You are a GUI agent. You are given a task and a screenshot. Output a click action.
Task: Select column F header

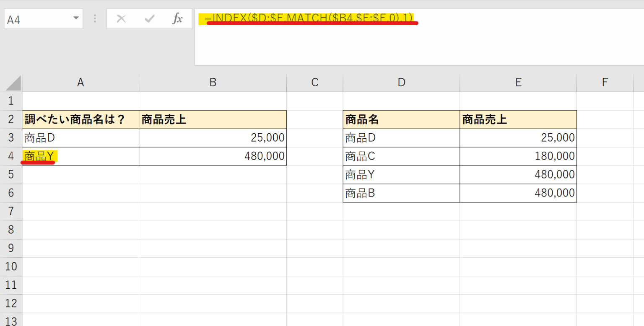pos(605,83)
